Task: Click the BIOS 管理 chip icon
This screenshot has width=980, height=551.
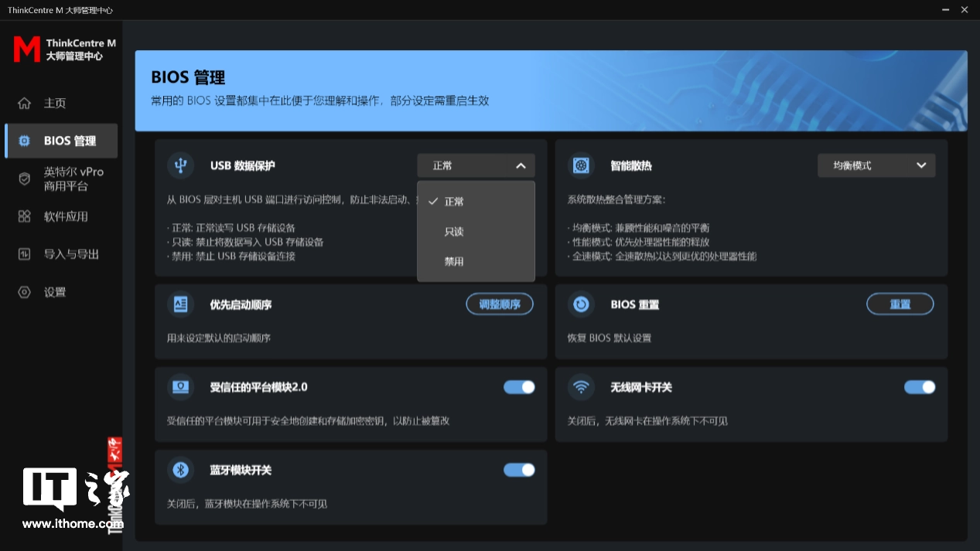Action: point(25,141)
